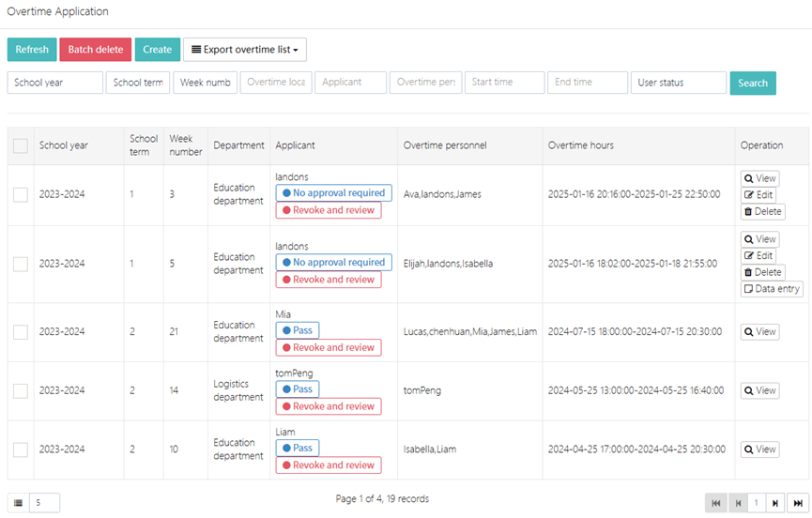Check the tomPeng application row checkbox
This screenshot has width=812, height=518.
[x=21, y=391]
